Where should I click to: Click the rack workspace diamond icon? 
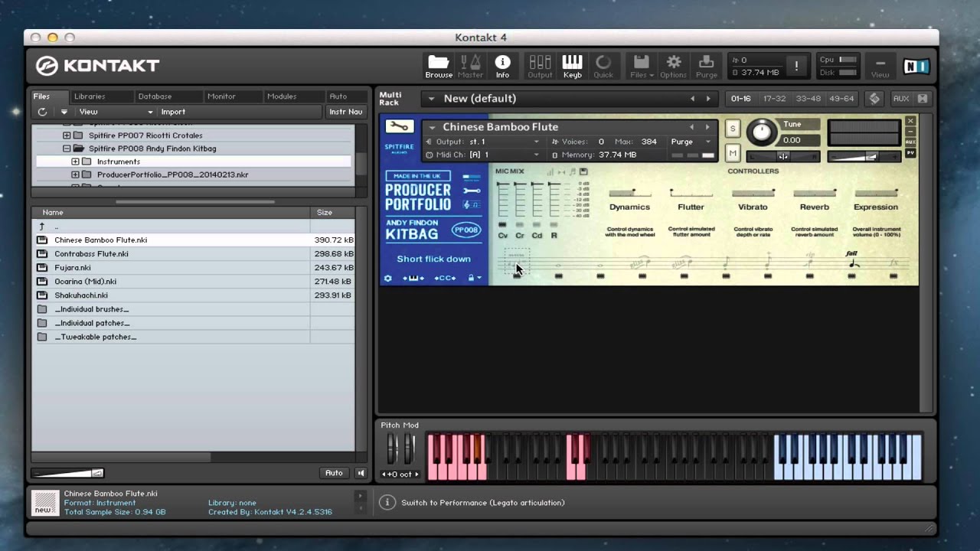[x=874, y=99]
